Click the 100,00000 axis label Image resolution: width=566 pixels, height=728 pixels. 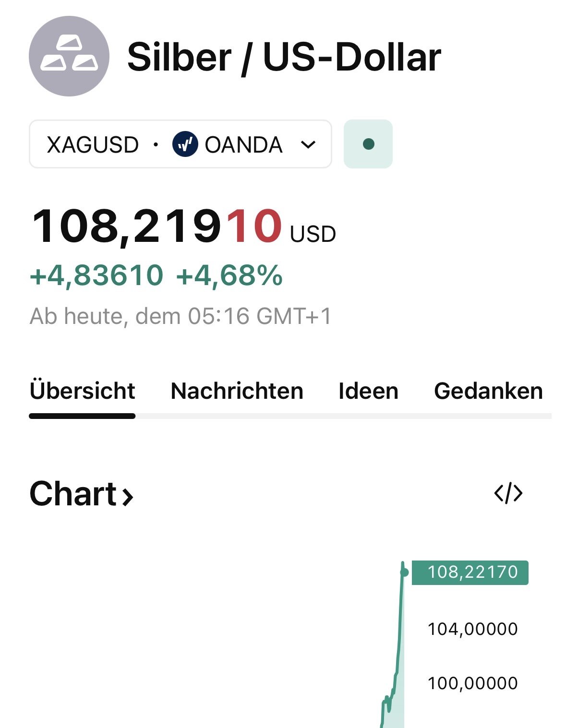472,683
